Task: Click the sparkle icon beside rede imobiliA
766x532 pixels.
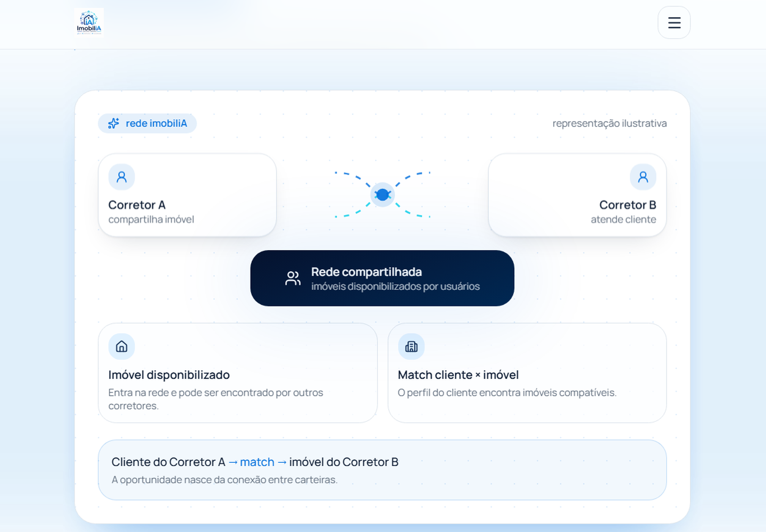Action: click(113, 123)
